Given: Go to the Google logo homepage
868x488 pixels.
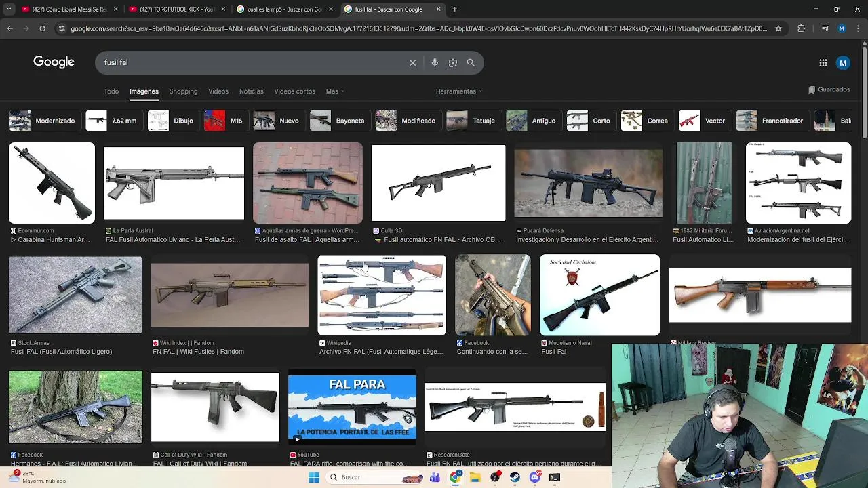Looking at the screenshot, I should point(54,62).
